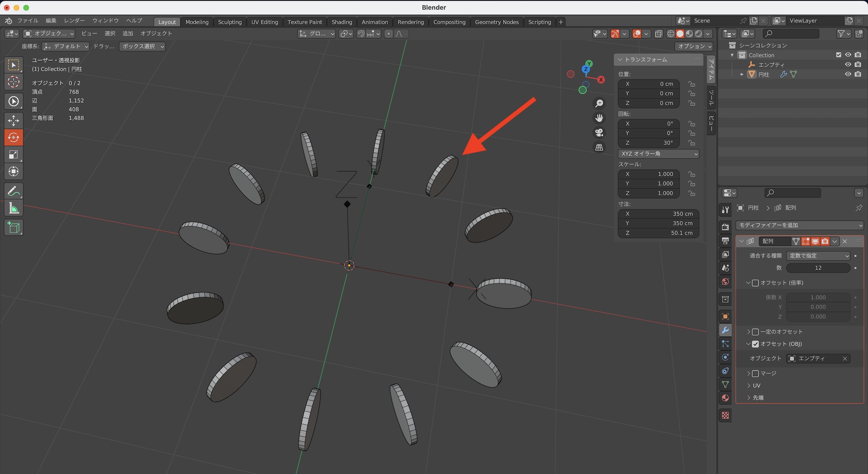This screenshot has height=474, width=868.
Task: Hide エンプティ with its eye icon
Action: tap(848, 65)
